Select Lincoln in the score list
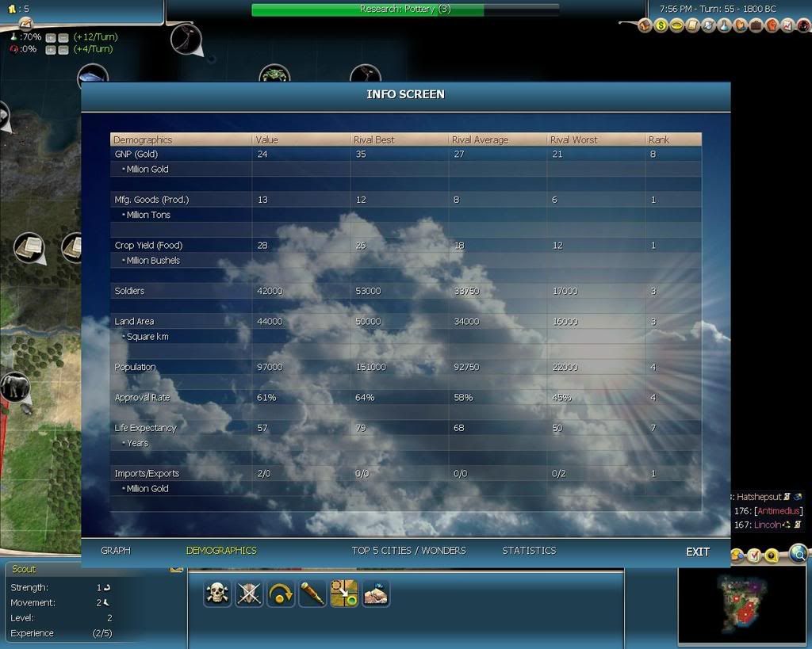This screenshot has height=649, width=812. pyautogui.click(x=767, y=525)
